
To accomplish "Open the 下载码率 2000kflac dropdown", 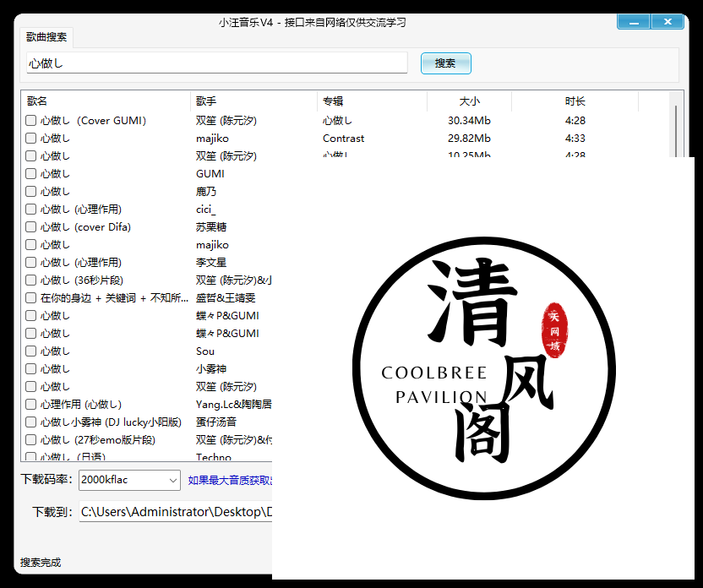I will point(129,480).
